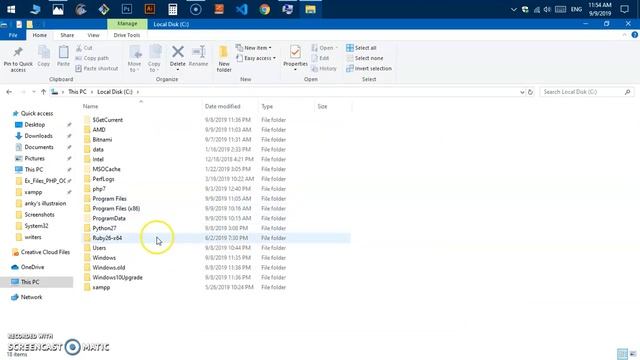
Task: Click Invert selection
Action: [369, 69]
